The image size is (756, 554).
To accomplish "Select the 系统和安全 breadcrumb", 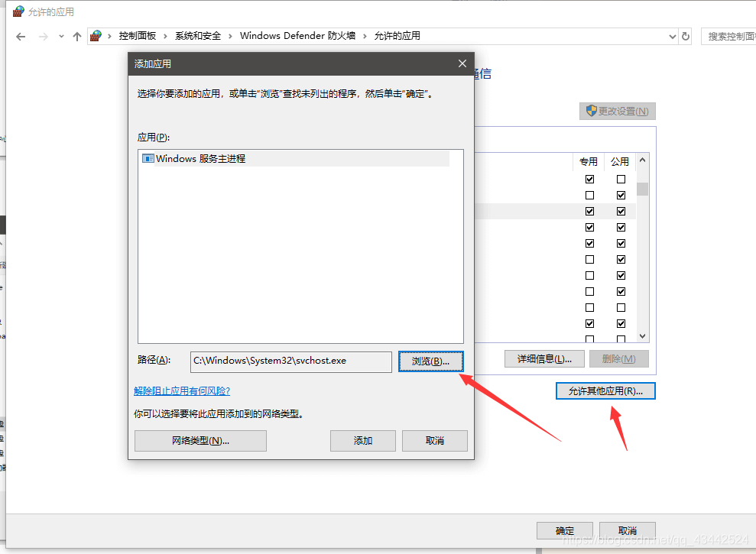I will tap(198, 36).
